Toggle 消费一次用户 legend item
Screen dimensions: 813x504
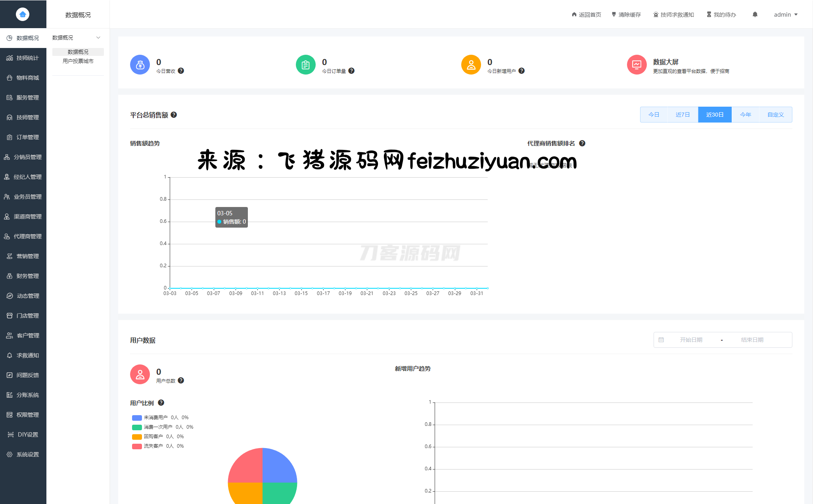tap(157, 427)
